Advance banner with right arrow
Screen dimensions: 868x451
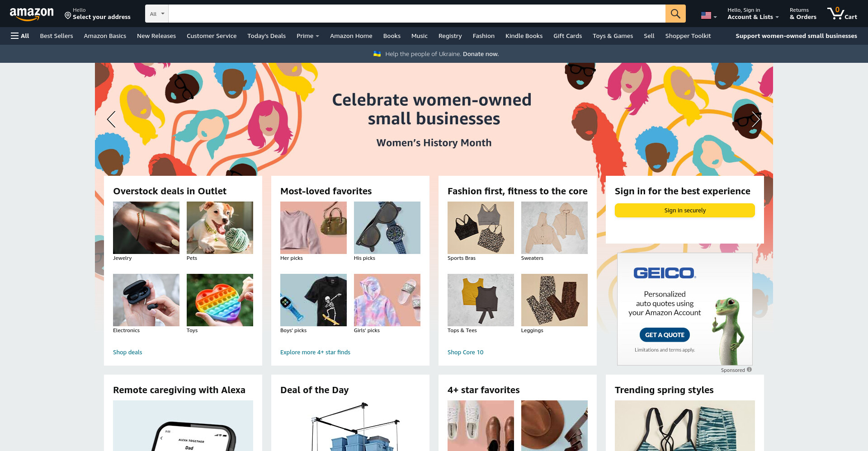pos(756,119)
